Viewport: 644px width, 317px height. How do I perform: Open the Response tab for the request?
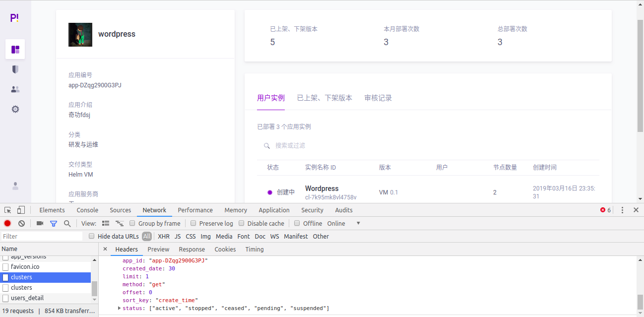(x=192, y=249)
